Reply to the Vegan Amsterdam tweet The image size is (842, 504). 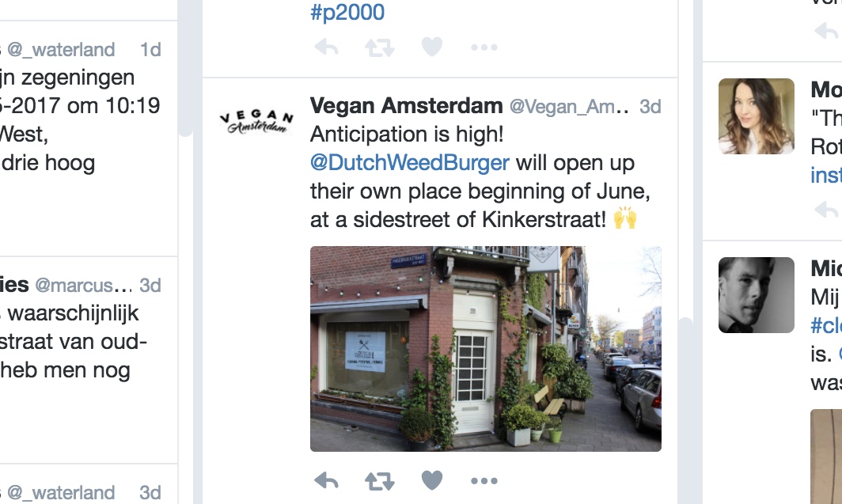click(327, 480)
